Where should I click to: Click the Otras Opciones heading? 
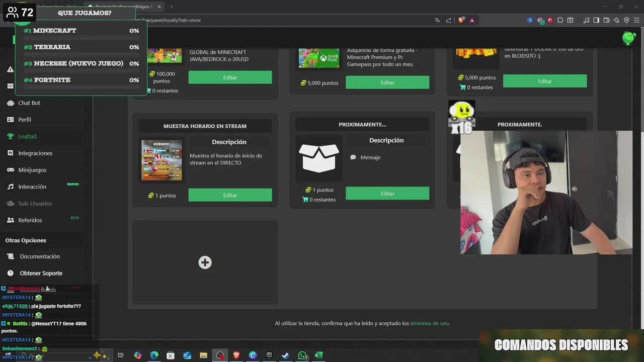(x=26, y=240)
